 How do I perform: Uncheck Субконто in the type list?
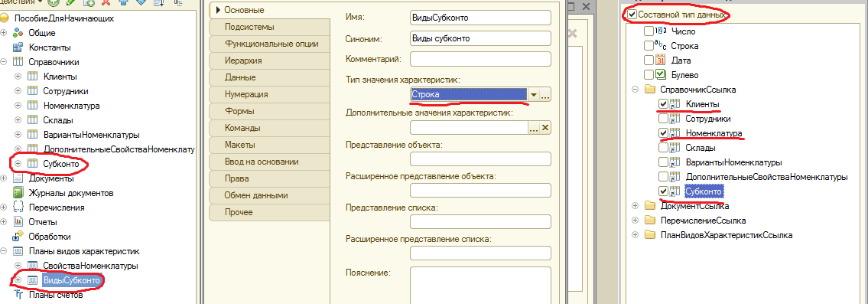pyautogui.click(x=663, y=191)
